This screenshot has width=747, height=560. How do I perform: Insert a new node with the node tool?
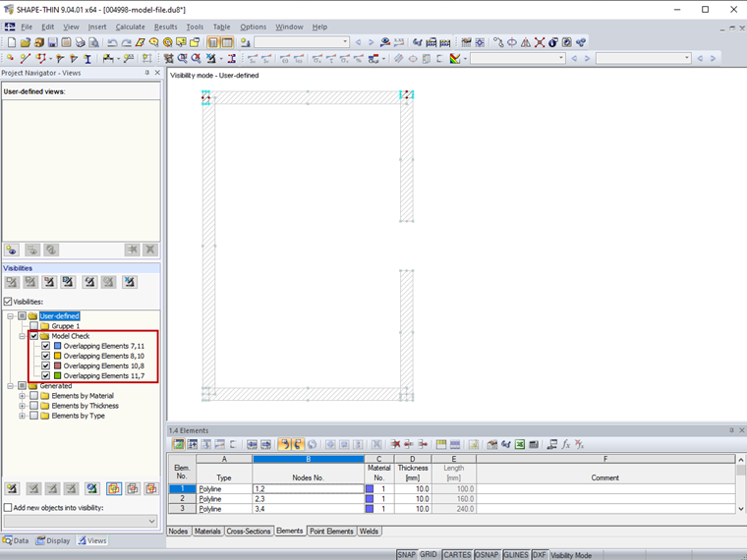click(x=10, y=58)
